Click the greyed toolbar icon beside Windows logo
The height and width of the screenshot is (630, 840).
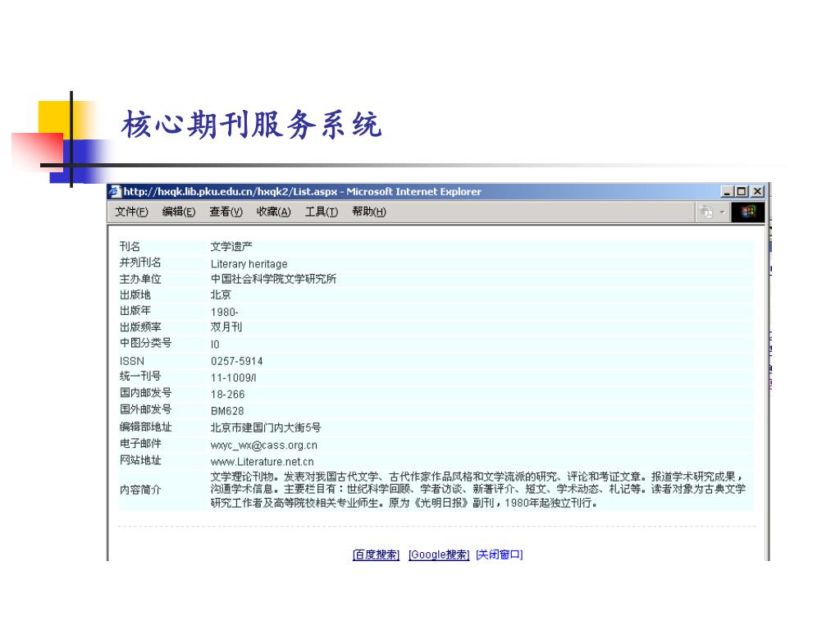point(705,212)
